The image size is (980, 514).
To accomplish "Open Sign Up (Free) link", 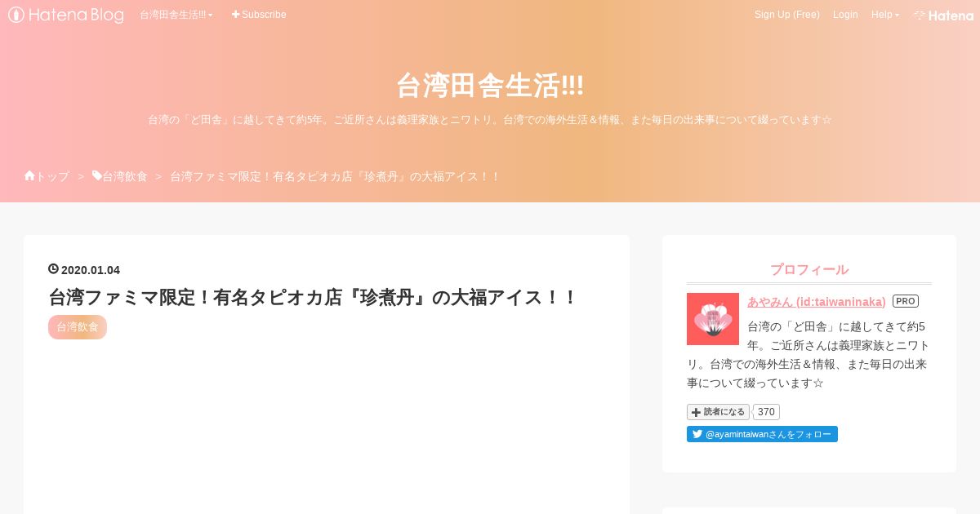I will pyautogui.click(x=786, y=15).
